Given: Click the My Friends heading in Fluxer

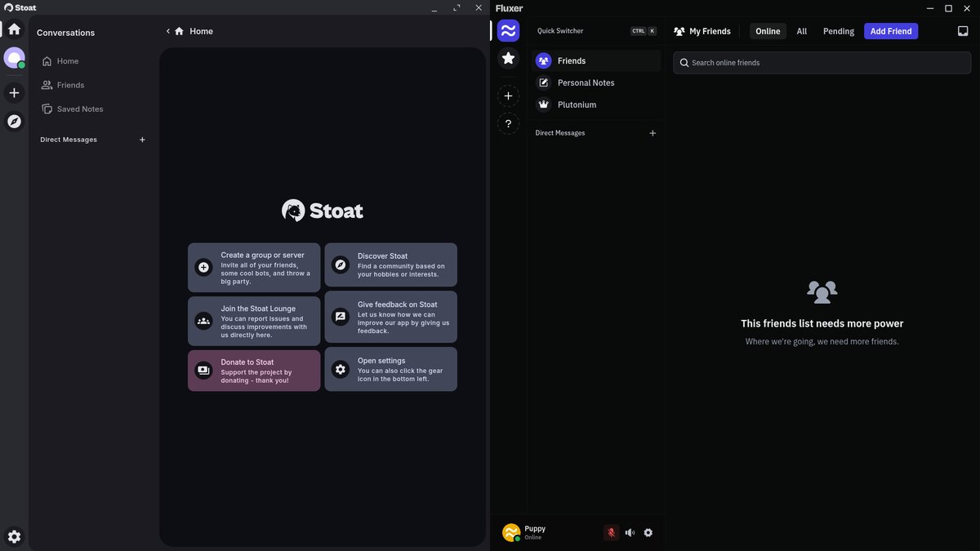Looking at the screenshot, I should [x=702, y=31].
